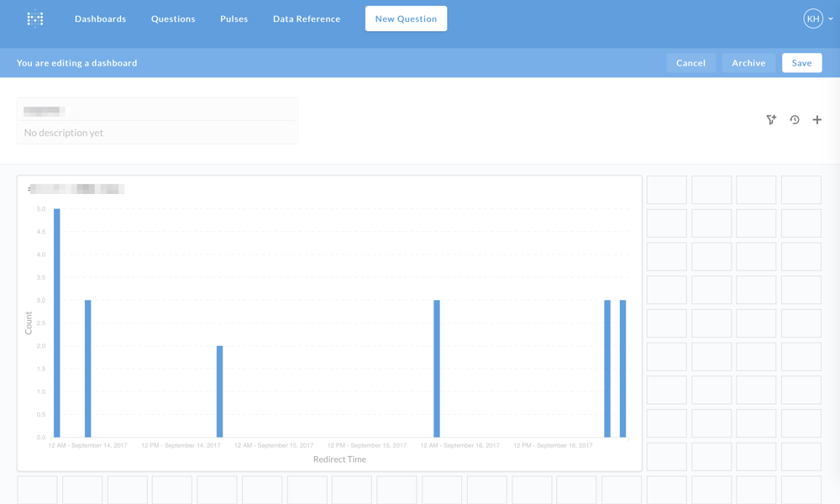Open the KH user avatar
The height and width of the screenshot is (504, 840).
[x=812, y=18]
